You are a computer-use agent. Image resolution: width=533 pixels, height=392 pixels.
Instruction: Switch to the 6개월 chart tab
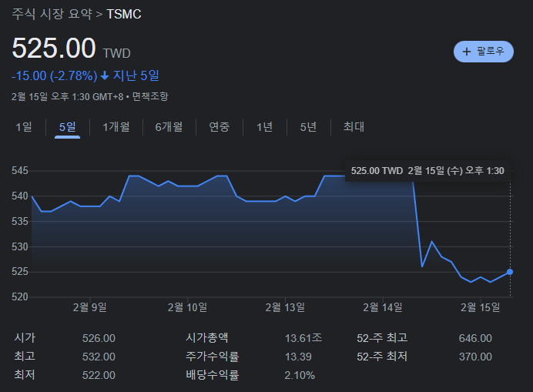(169, 127)
